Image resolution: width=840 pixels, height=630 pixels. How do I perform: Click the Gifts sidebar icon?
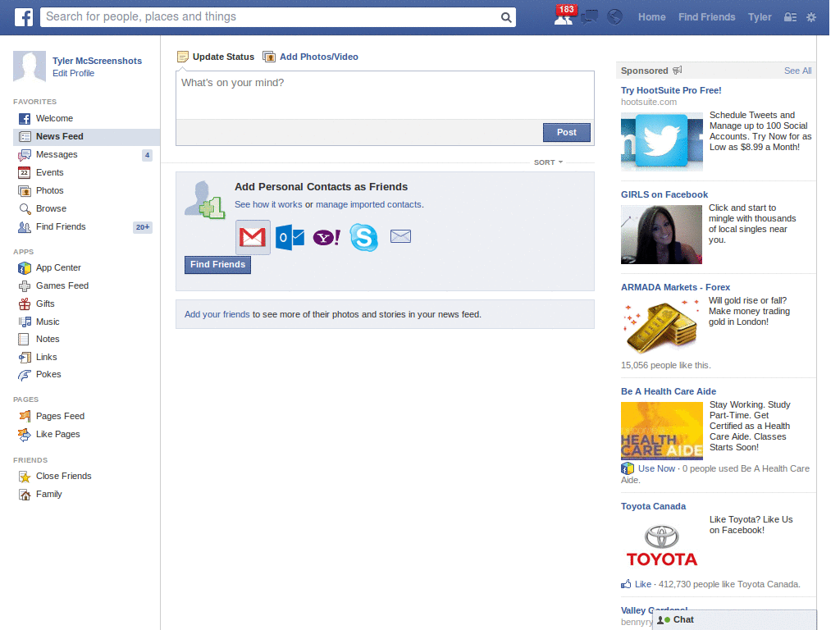pyautogui.click(x=25, y=304)
